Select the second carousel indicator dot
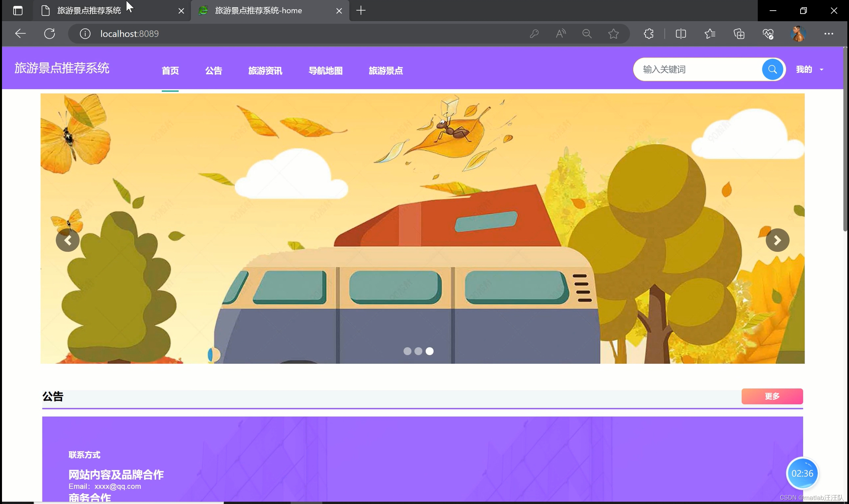The width and height of the screenshot is (849, 504). coord(418,351)
